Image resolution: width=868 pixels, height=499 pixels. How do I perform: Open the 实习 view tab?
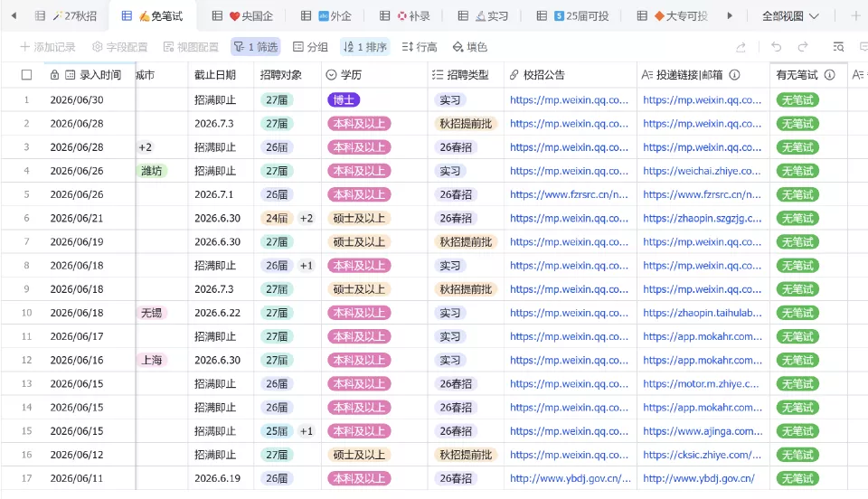[x=483, y=16]
